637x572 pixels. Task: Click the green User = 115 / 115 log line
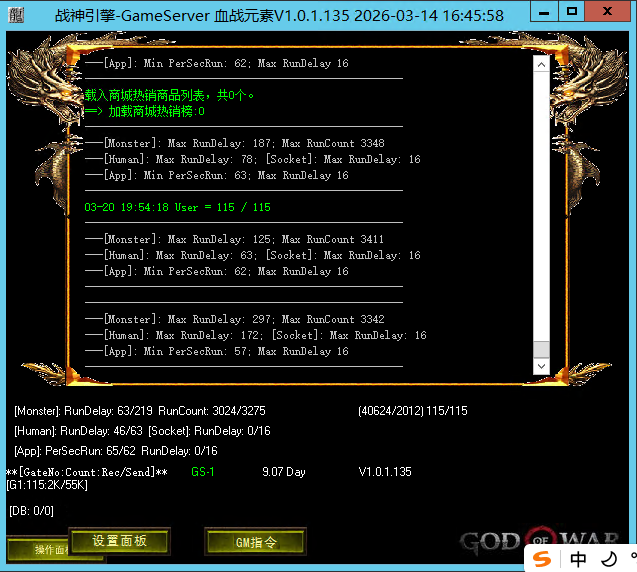pyautogui.click(x=178, y=207)
